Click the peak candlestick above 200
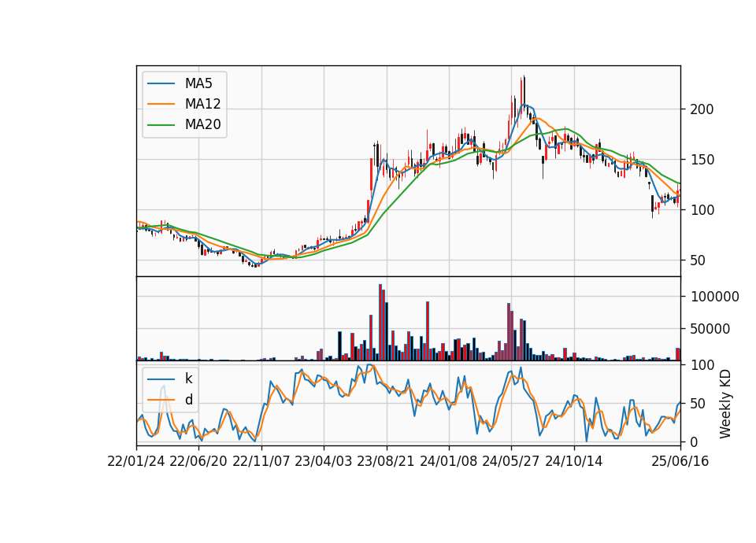 (x=524, y=94)
